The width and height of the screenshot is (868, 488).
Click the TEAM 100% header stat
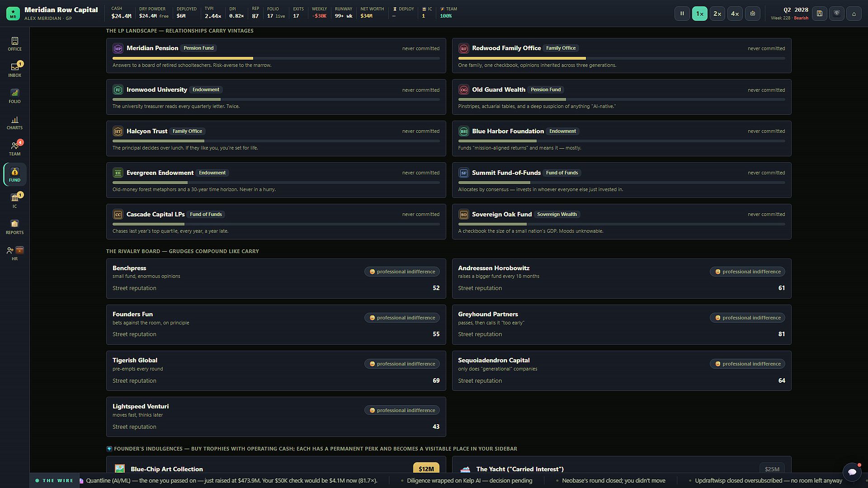(448, 13)
